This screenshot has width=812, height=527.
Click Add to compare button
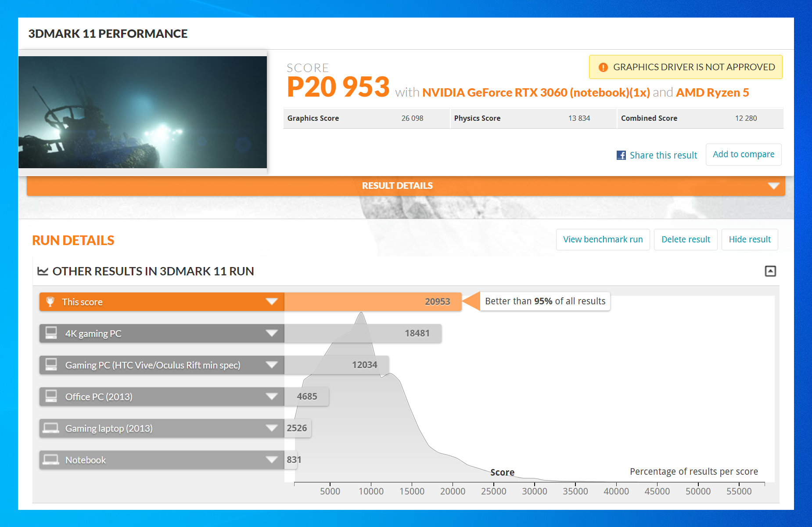coord(743,155)
